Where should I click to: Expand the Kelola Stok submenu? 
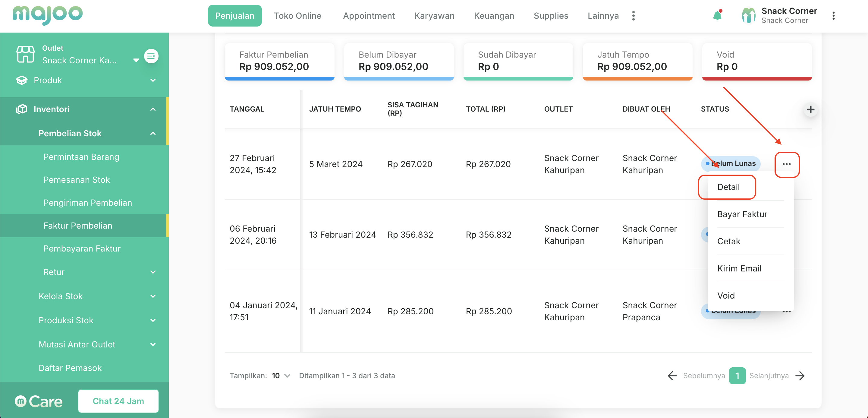click(153, 296)
